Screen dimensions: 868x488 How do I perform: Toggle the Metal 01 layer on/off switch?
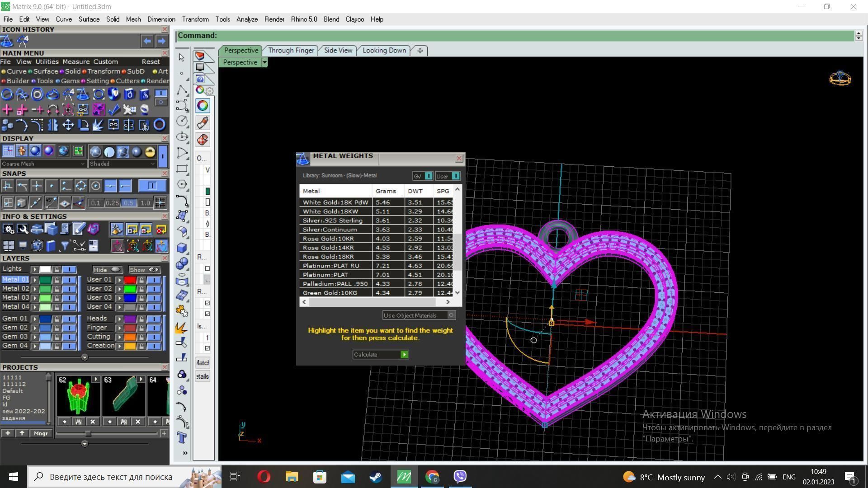click(x=69, y=280)
